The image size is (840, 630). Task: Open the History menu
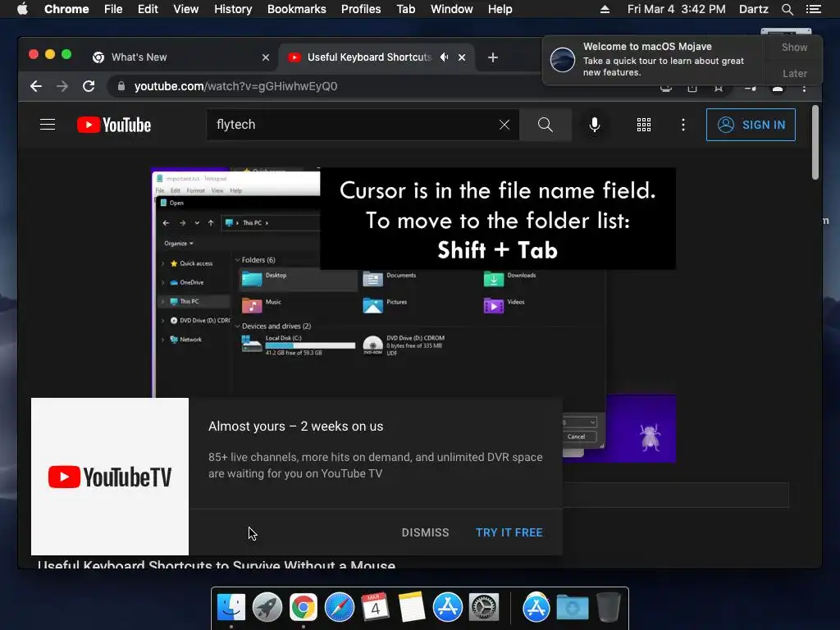click(233, 9)
